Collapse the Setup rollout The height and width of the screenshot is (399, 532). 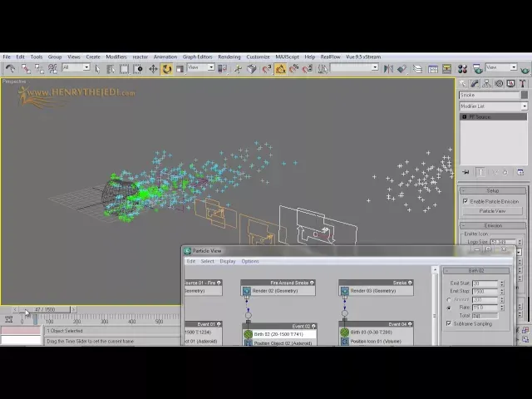click(x=493, y=190)
